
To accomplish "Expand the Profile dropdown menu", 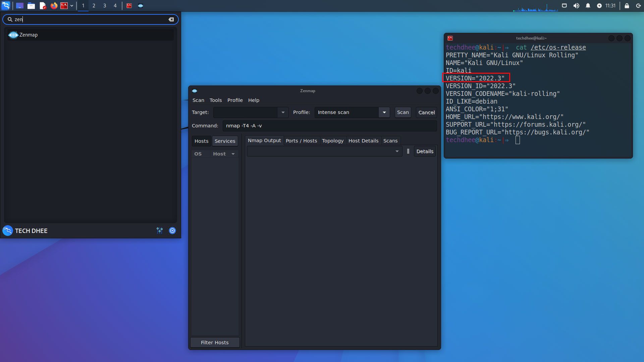I will [x=384, y=112].
